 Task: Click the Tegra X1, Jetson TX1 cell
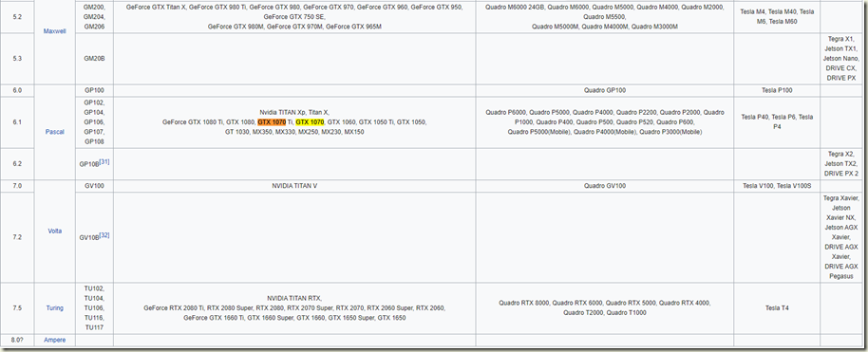(840, 58)
